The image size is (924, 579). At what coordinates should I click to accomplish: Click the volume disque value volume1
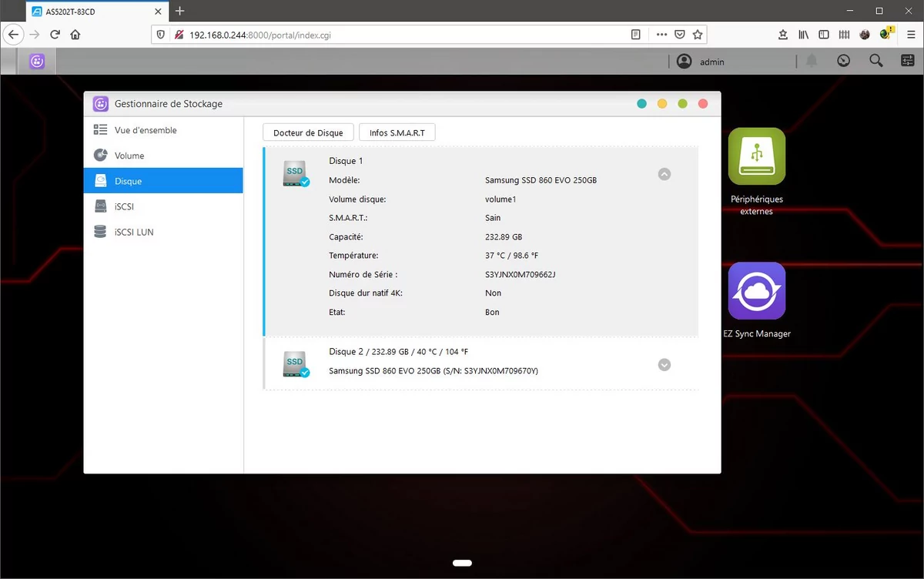[500, 199]
